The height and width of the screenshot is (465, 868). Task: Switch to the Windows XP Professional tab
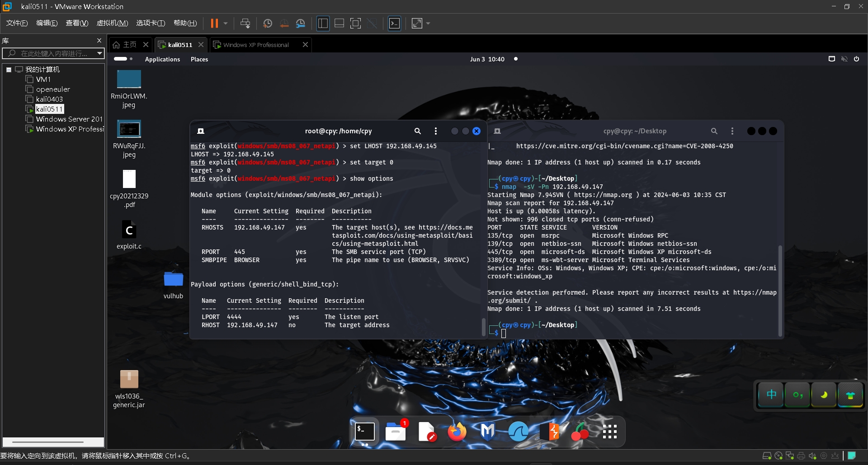256,45
